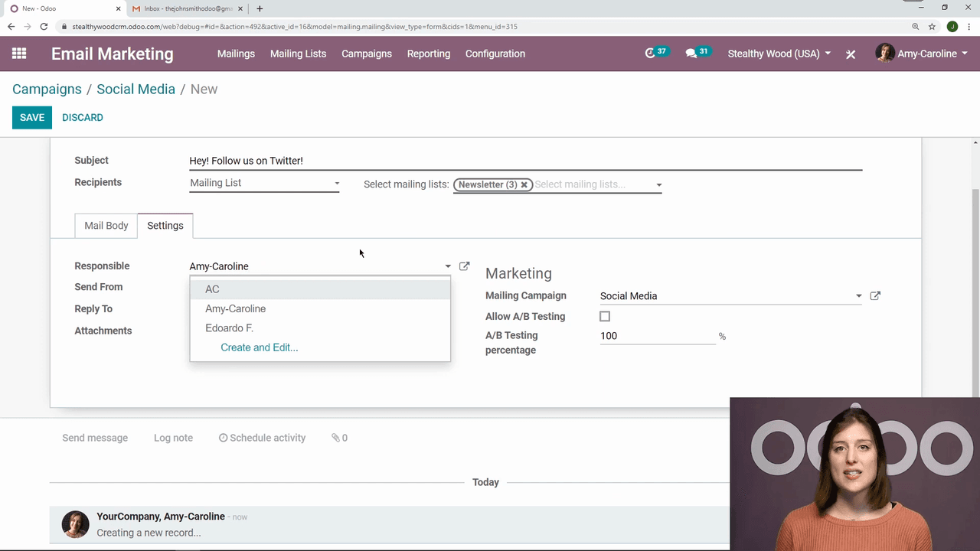Click the attachments paperclip icon in chatter
Viewport: 980px width, 551px height.
click(x=335, y=438)
